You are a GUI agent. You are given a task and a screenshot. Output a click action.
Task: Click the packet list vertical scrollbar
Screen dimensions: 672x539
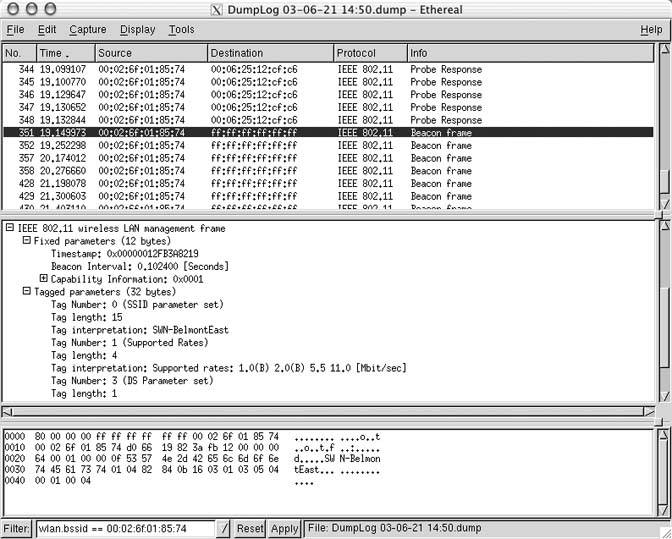pyautogui.click(x=664, y=130)
